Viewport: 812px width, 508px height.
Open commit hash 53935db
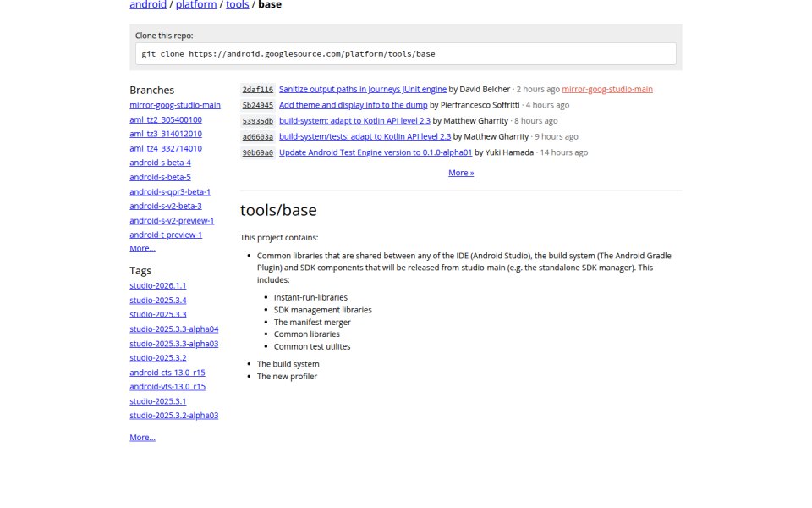(257, 121)
